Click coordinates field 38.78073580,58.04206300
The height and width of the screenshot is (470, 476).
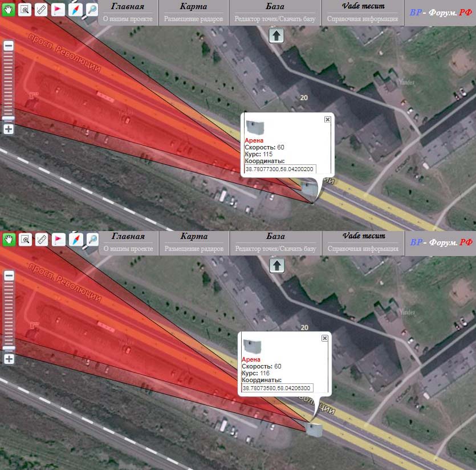(x=277, y=388)
